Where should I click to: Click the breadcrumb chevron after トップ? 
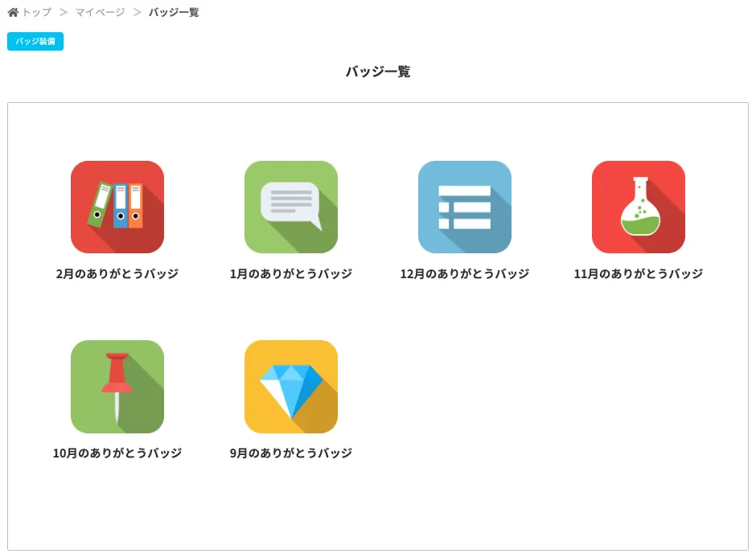click(x=64, y=12)
